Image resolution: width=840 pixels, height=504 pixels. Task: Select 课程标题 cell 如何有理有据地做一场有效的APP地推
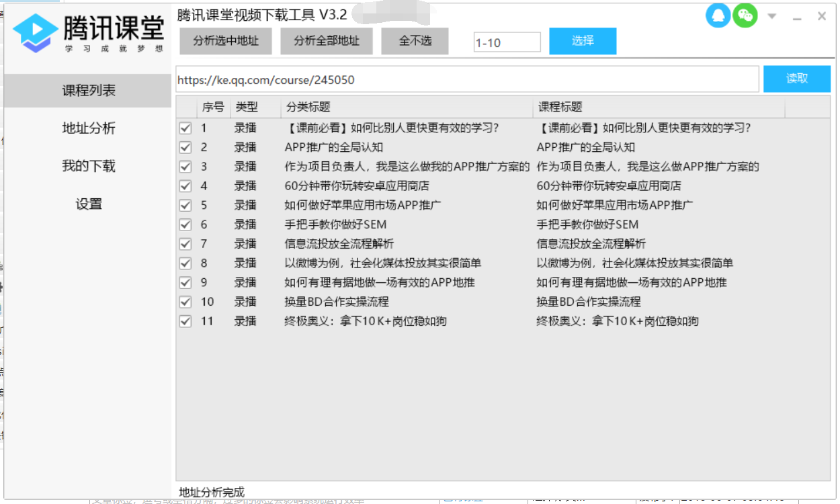click(x=631, y=283)
